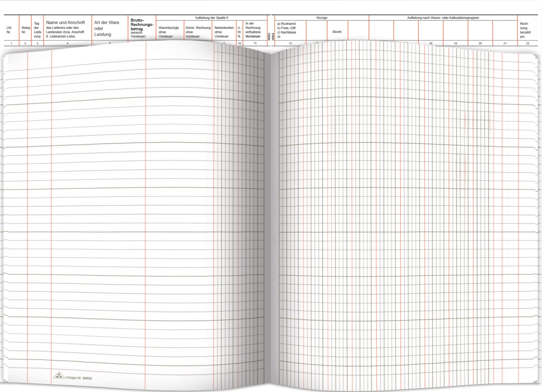Viewport: 542px width, 392px height.
Task: Click the bold 'Brutto-Rechnungsbetrag' header
Action: [x=142, y=24]
